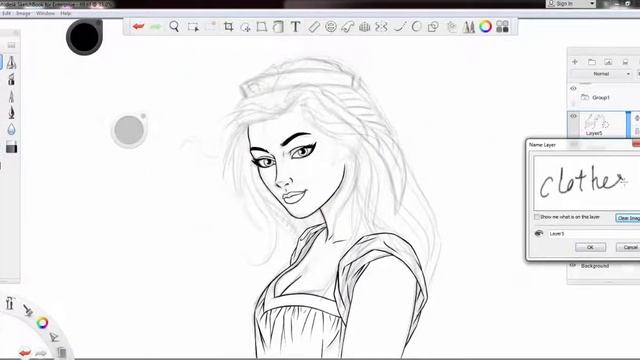Open the Color Editor wheel in toolbar

(x=485, y=27)
